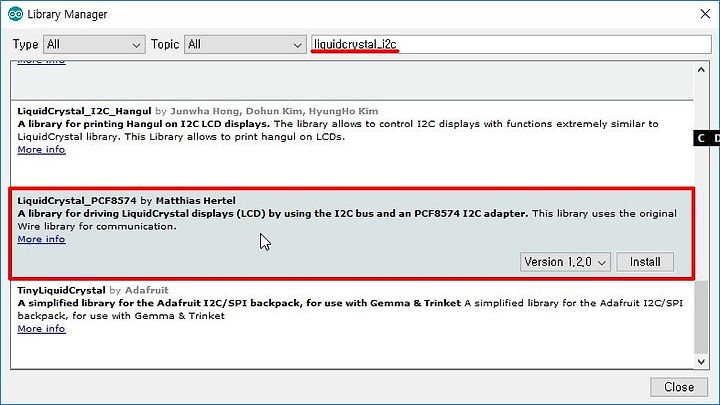Click the Type label
The height and width of the screenshot is (405, 720).
(25, 45)
